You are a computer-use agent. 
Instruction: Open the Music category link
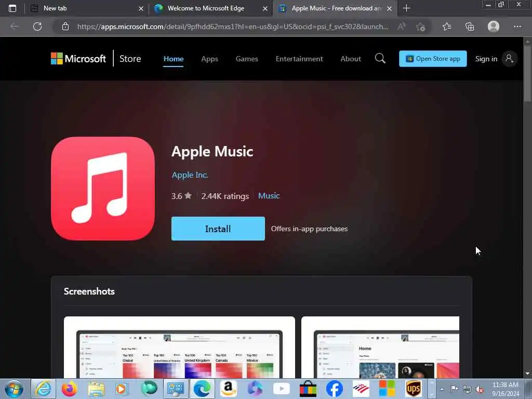click(269, 196)
